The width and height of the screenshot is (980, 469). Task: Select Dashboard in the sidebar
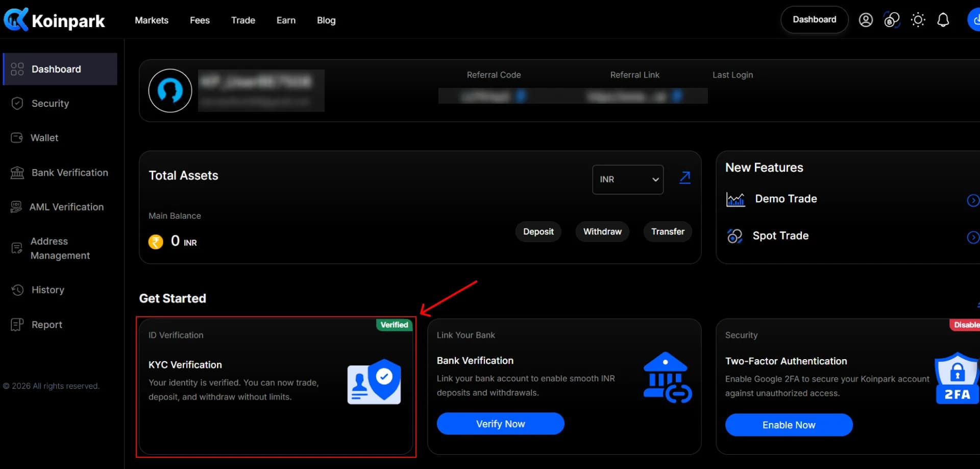pos(60,69)
